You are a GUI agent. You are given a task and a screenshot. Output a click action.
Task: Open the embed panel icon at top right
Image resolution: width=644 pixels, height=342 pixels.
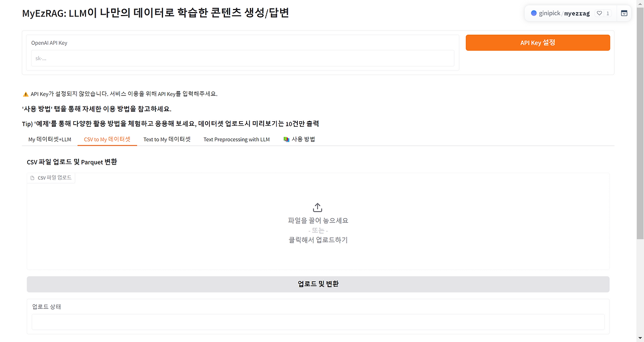(x=624, y=14)
